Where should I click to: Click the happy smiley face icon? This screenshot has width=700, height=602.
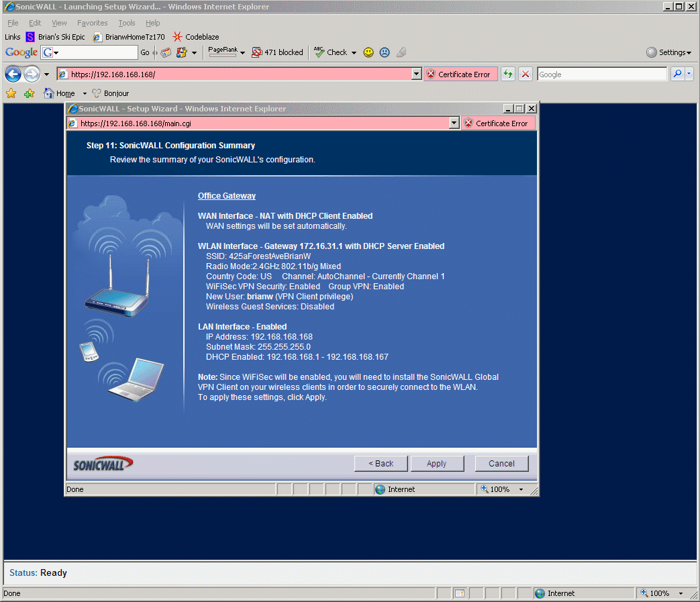pyautogui.click(x=368, y=52)
